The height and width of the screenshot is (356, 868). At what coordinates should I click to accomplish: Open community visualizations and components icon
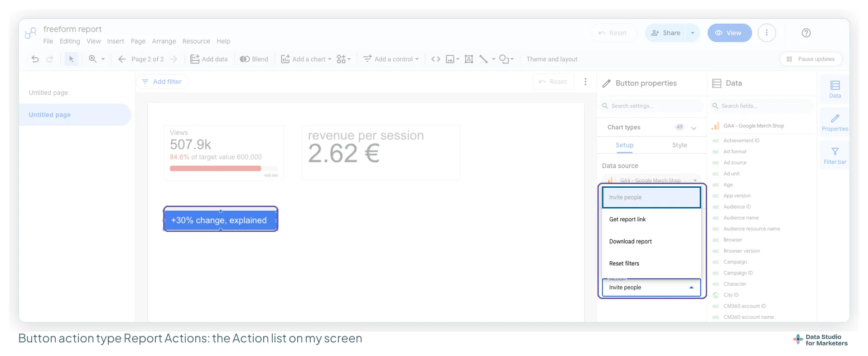[341, 59]
